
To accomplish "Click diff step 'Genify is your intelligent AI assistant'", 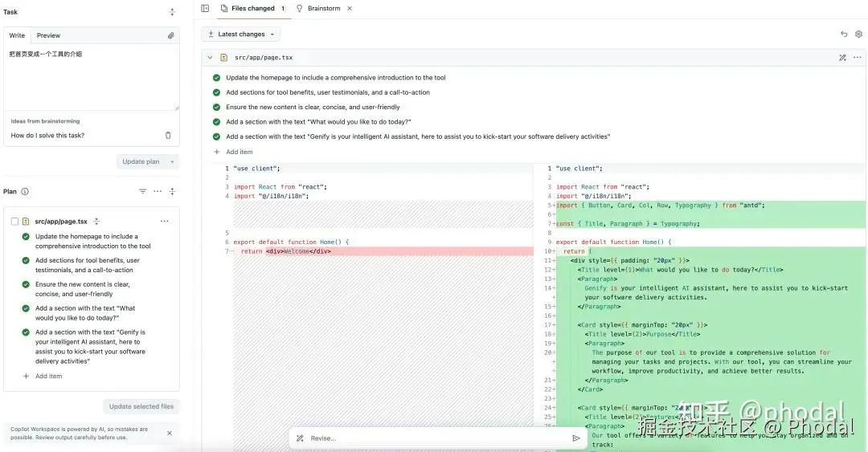I will pyautogui.click(x=418, y=136).
